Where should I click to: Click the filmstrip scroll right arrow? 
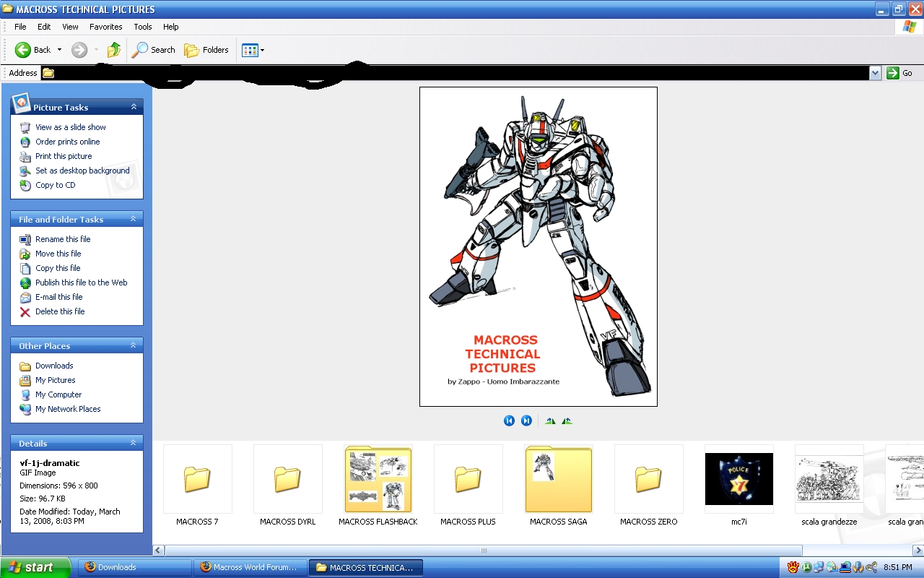pos(918,551)
